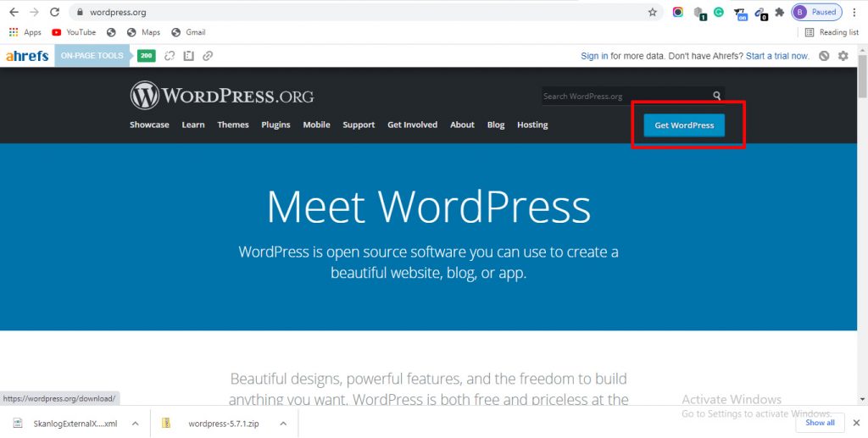Click the Get WordPress button
The image size is (868, 438).
point(684,125)
